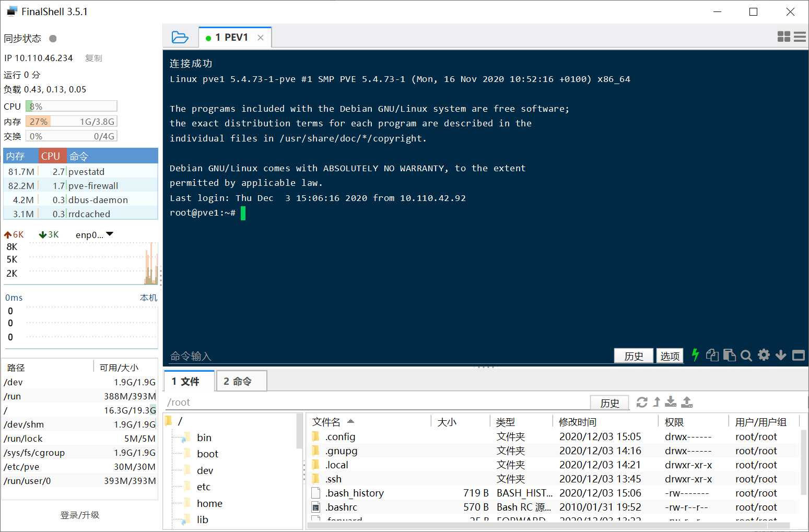The image size is (809, 532).
Task: Click the /etc/pve disk row
Action: click(80, 467)
